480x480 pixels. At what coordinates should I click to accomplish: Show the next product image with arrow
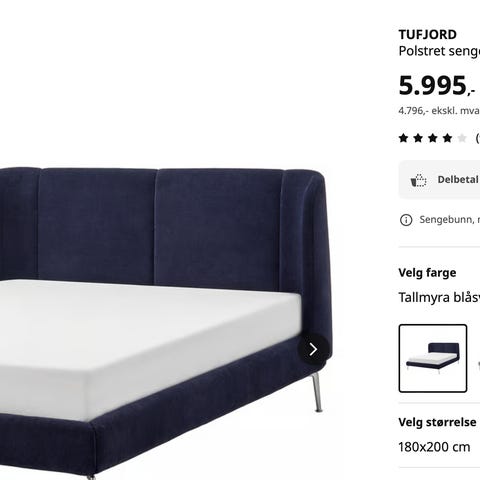click(313, 350)
